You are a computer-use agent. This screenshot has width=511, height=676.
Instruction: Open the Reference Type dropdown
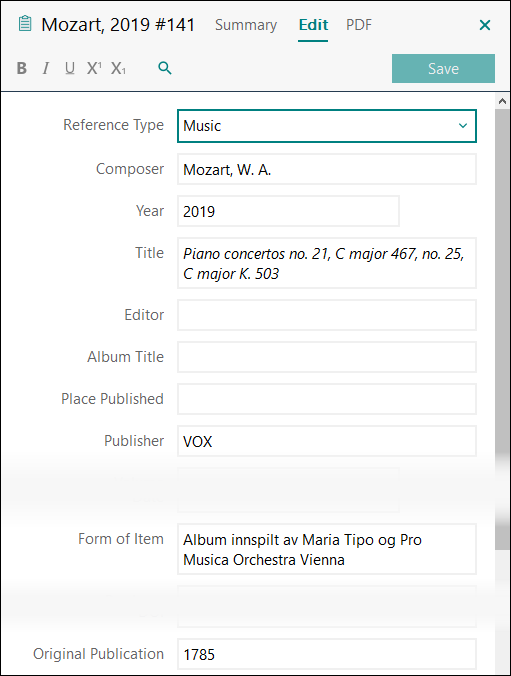tap(326, 126)
